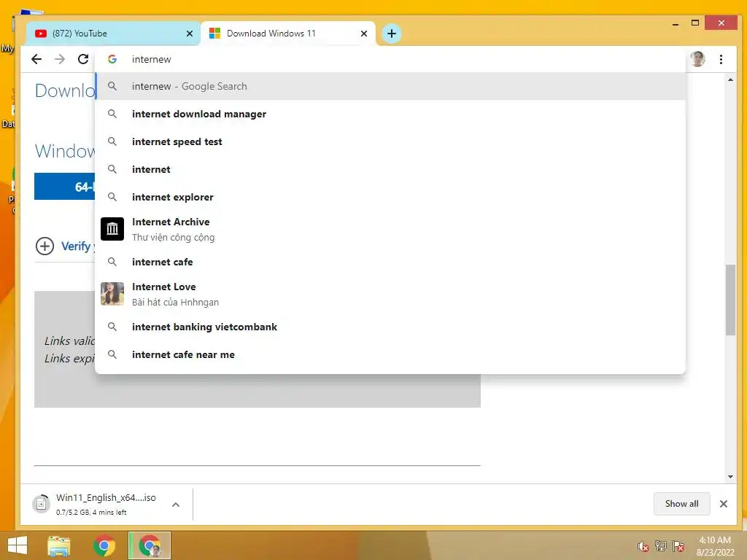Click the Internet Archive building icon
This screenshot has height=560, width=747.
coord(112,229)
